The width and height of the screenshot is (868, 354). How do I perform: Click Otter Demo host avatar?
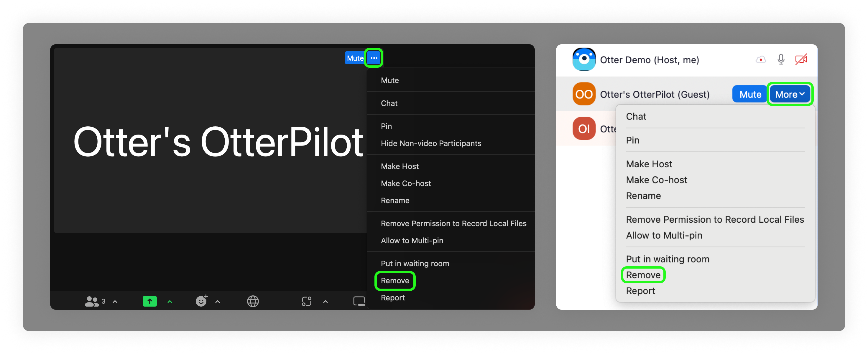[x=583, y=59]
